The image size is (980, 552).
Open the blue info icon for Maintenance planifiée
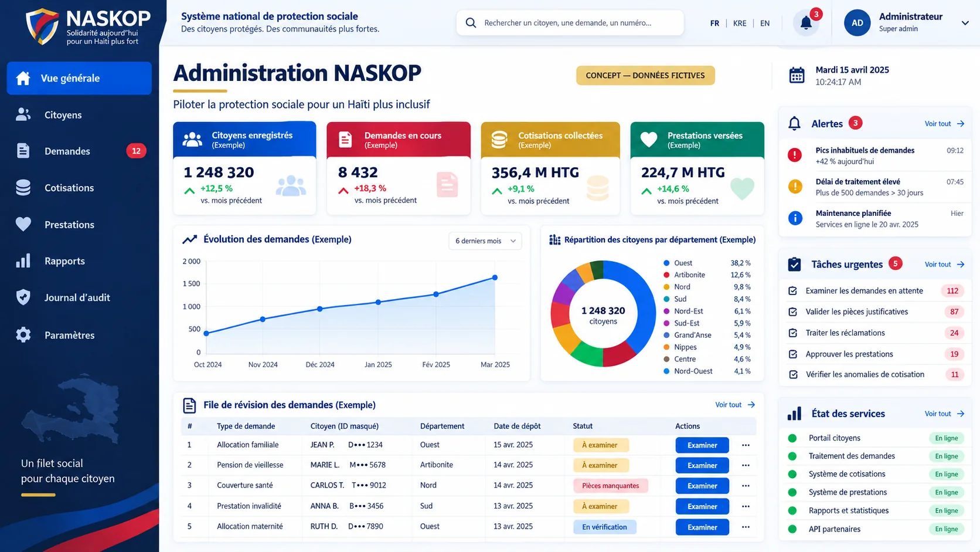[795, 218]
